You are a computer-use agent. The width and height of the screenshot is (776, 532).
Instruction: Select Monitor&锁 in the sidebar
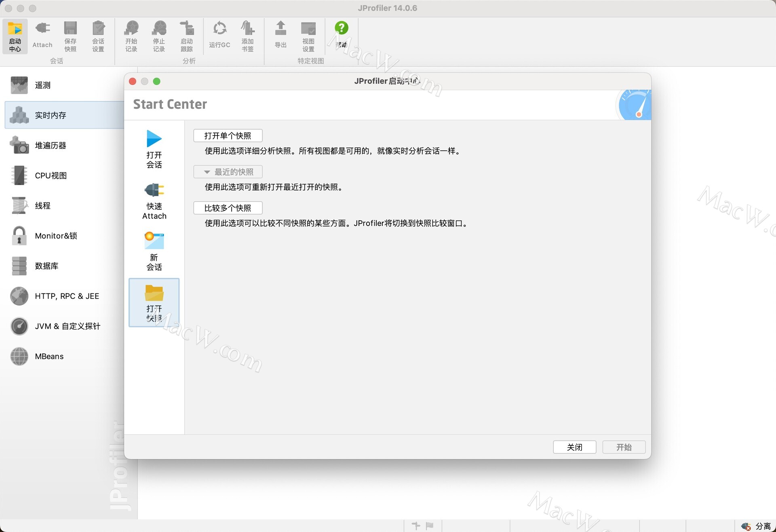[x=65, y=236]
